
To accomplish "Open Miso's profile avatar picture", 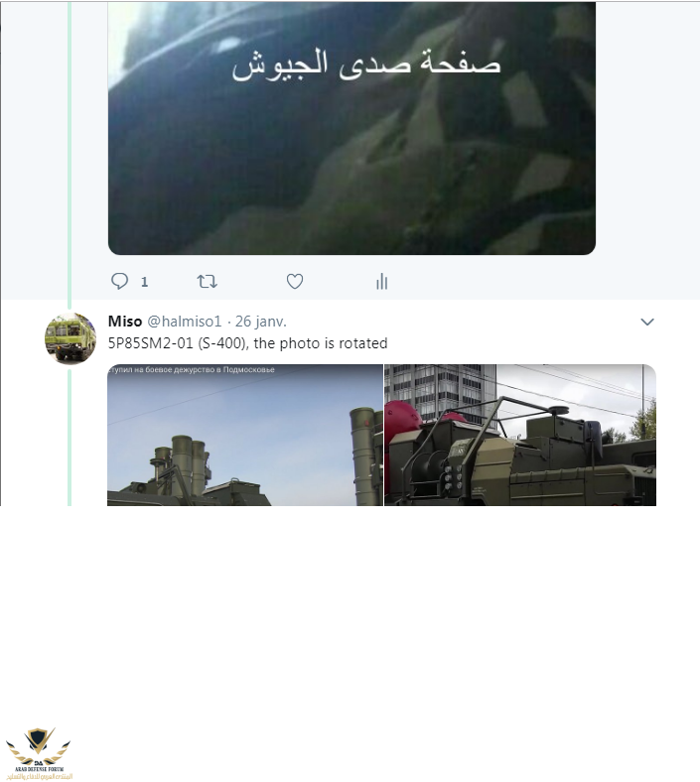I will (70, 337).
